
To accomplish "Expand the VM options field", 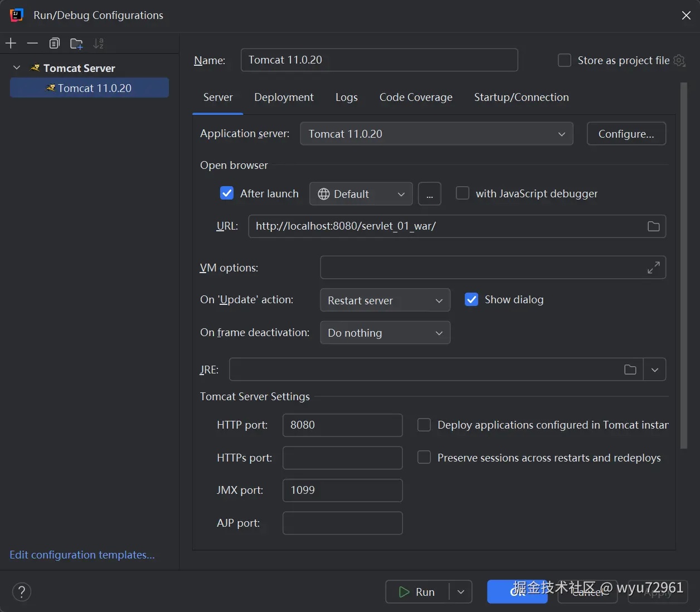I will [x=654, y=268].
